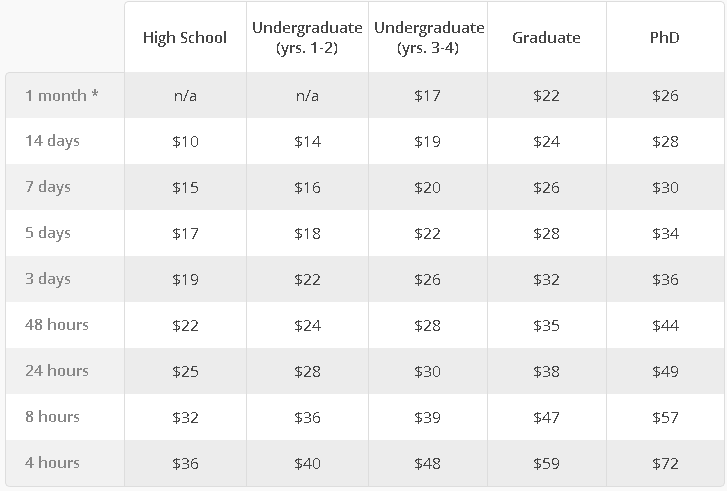Select $17 in the 1 month row
This screenshot has height=491, width=727.
tap(427, 96)
